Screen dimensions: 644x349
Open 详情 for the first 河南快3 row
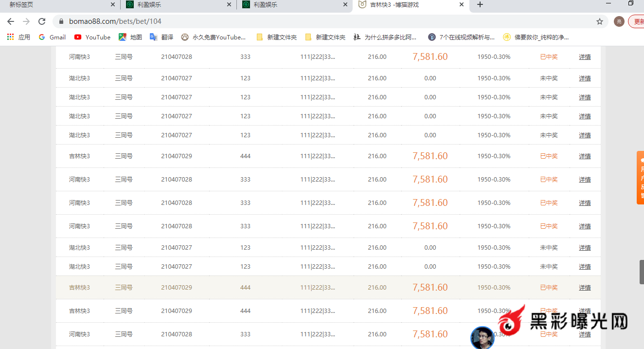(x=585, y=57)
